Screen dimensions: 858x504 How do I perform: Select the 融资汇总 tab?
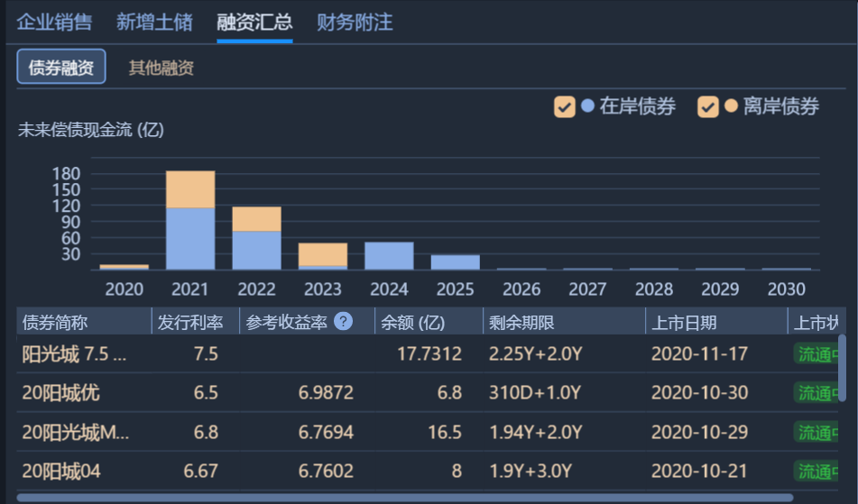pos(254,23)
